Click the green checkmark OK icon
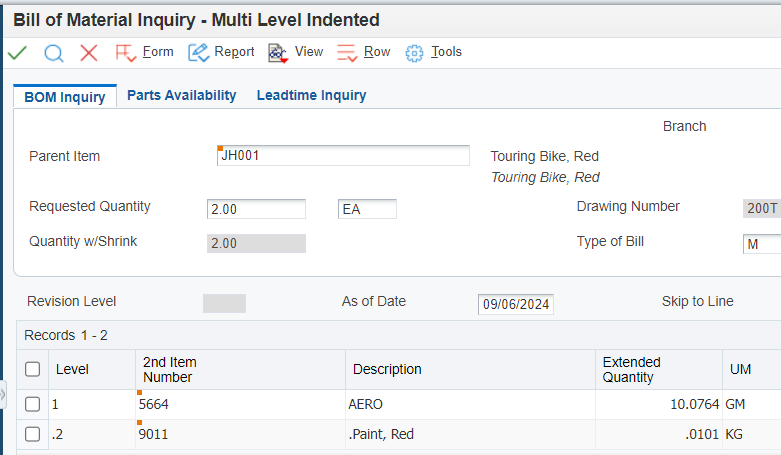781x455 pixels. (x=17, y=52)
